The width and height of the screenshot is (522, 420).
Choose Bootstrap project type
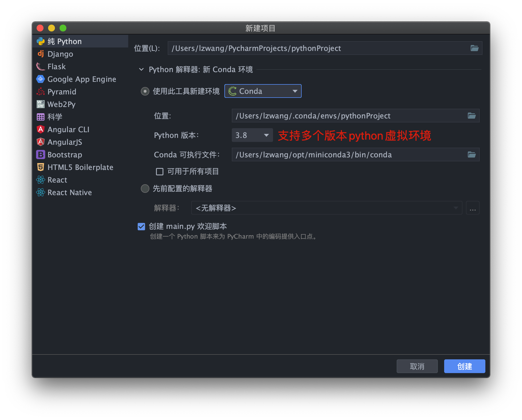pos(80,155)
